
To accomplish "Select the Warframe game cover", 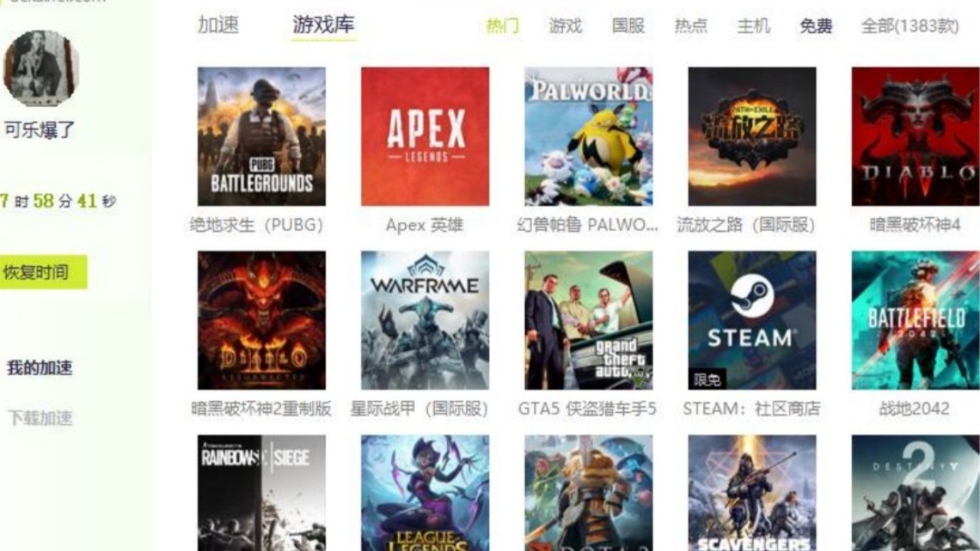I will click(x=425, y=320).
